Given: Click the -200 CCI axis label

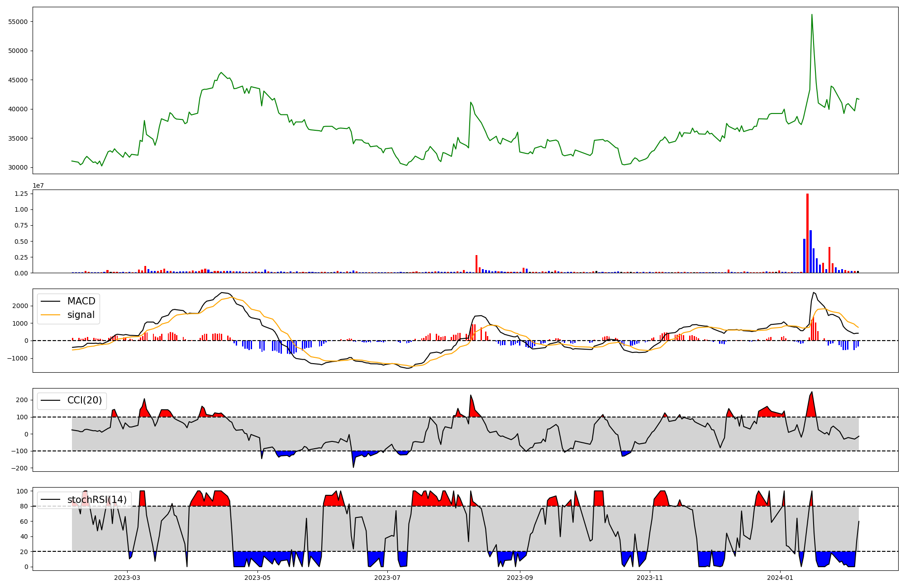Looking at the screenshot, I should pyautogui.click(x=19, y=468).
